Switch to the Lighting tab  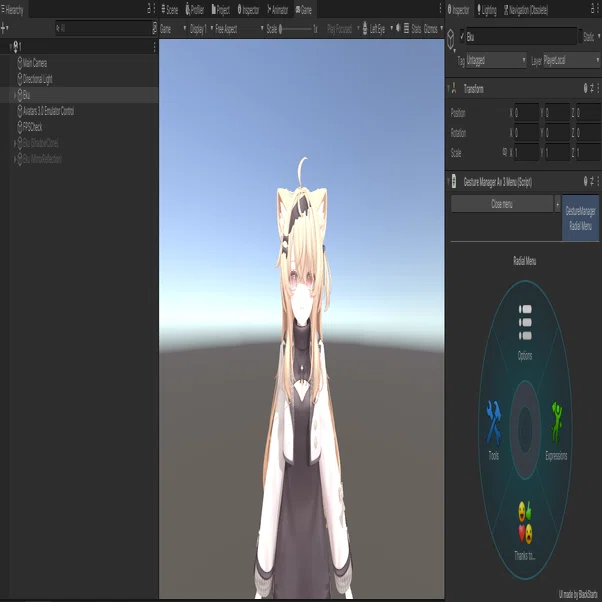487,10
